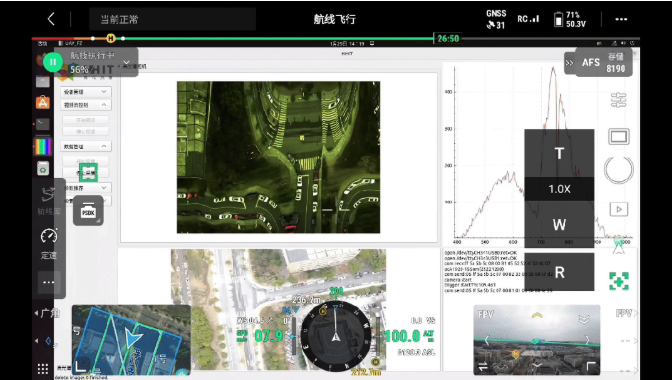Expand the dropdown below the 停止采集 button
Screen dimensions: 672x380
pyautogui.click(x=87, y=188)
